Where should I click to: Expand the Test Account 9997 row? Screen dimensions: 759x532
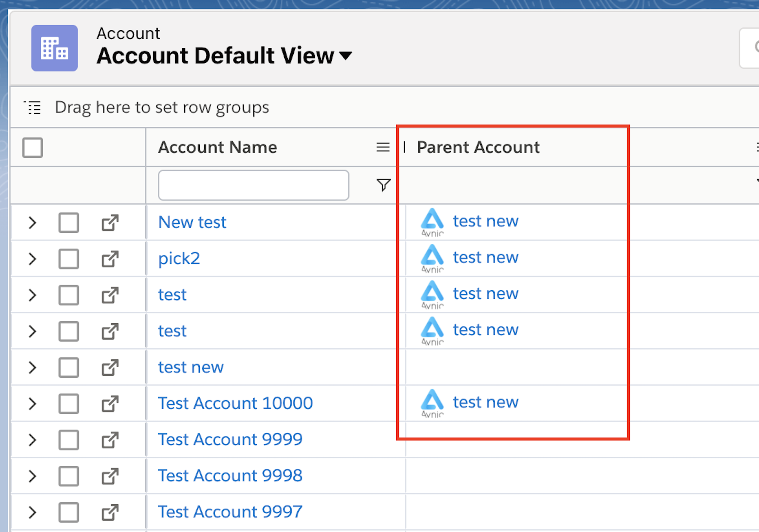tap(32, 512)
